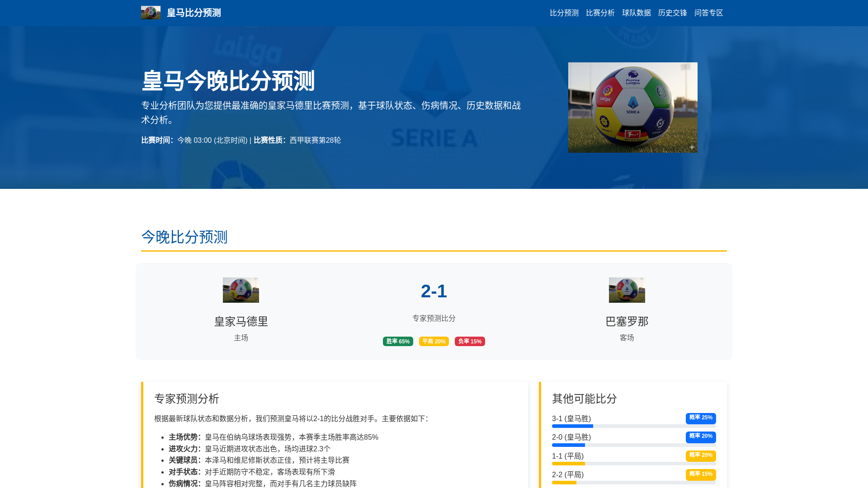Click the 今晚比分预测 section heading
Screen dimensions: 868x488
184,237
